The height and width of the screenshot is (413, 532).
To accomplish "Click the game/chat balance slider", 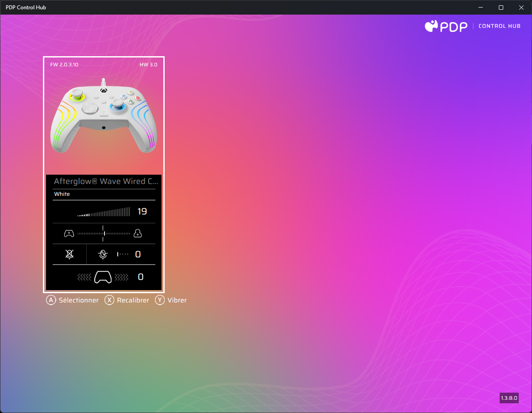I will [x=104, y=233].
